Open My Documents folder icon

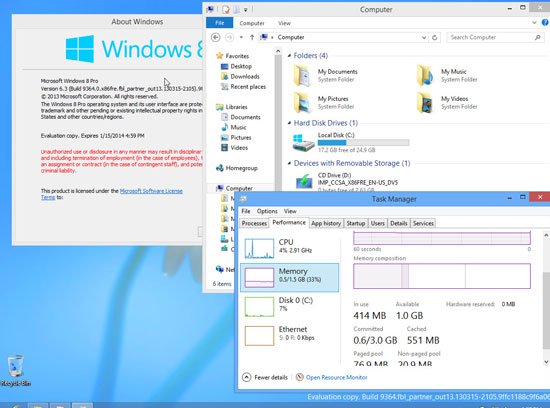point(302,76)
